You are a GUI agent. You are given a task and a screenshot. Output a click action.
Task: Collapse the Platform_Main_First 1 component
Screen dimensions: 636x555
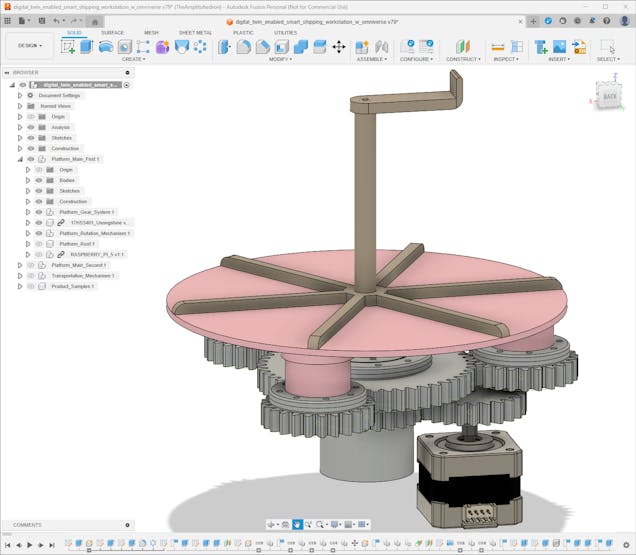(19, 159)
